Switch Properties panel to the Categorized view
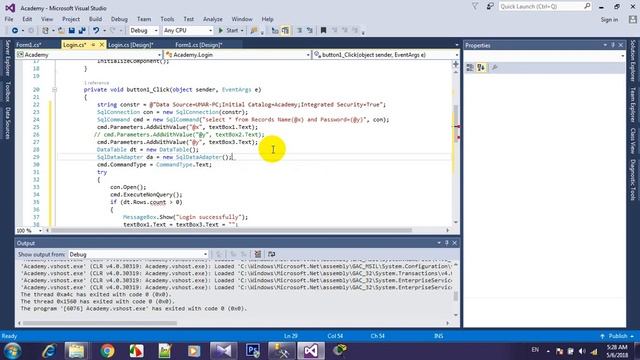640x360 pixels. 470,68
